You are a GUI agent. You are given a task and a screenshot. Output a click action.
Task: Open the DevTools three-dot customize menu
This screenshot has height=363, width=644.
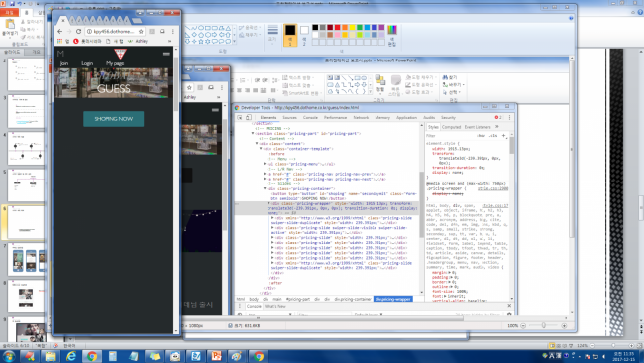[x=509, y=118]
